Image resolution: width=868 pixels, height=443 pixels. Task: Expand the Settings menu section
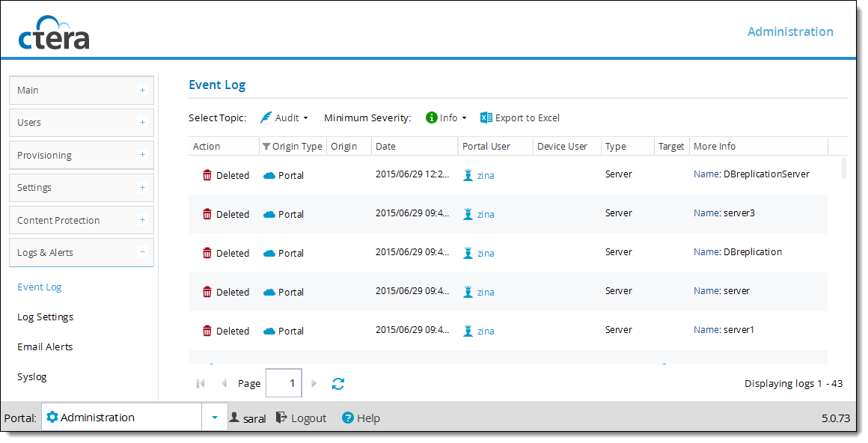[x=82, y=187]
